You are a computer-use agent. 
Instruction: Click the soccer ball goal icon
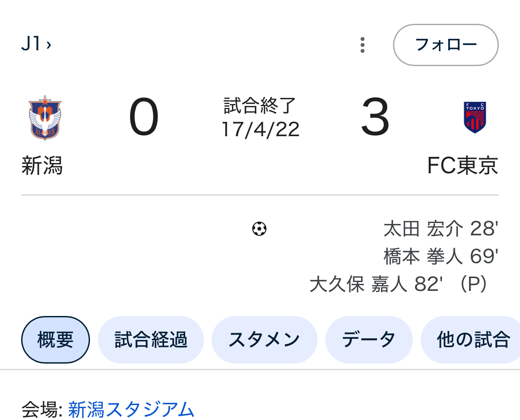pyautogui.click(x=259, y=229)
